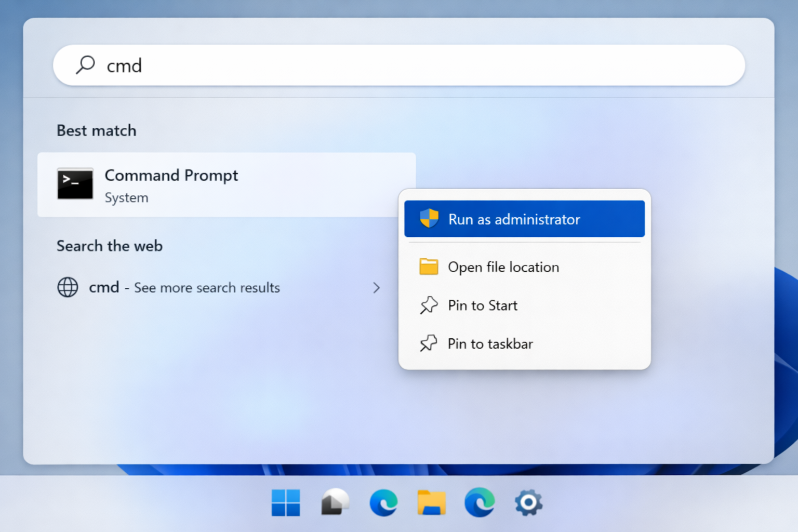
Task: Expand web results with the chevron arrow
Action: pyautogui.click(x=377, y=288)
